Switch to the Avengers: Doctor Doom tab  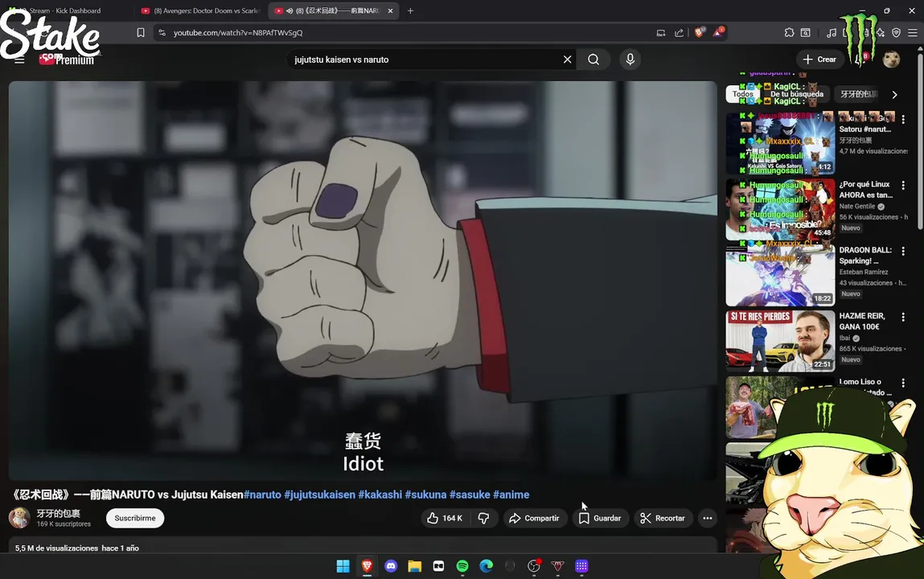point(200,10)
